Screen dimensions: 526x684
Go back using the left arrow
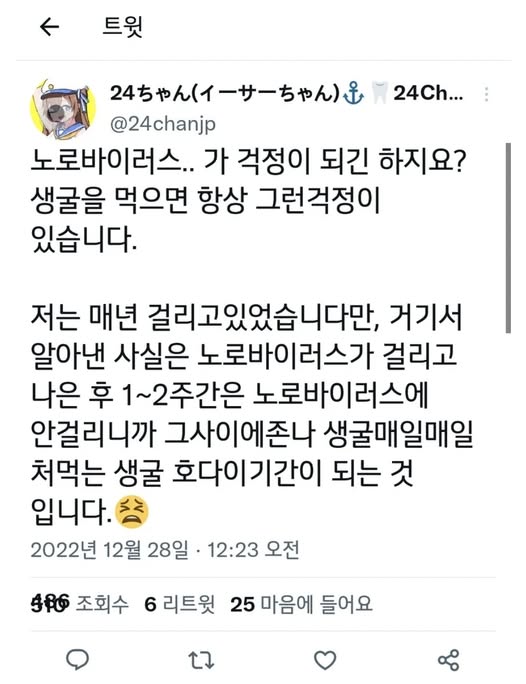coord(49,27)
